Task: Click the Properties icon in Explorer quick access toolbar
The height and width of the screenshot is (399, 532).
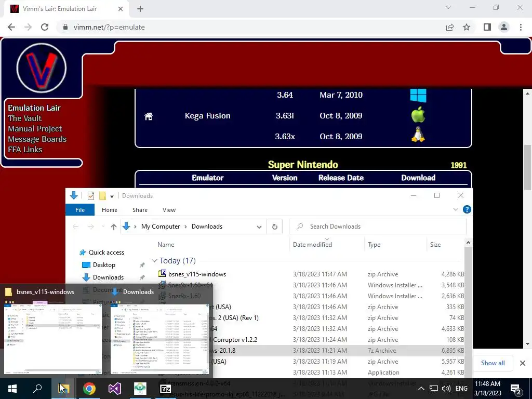Action: coord(90,196)
